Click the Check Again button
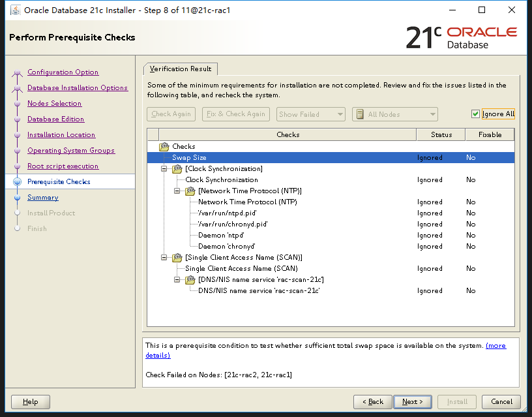The width and height of the screenshot is (532, 417). pos(171,114)
